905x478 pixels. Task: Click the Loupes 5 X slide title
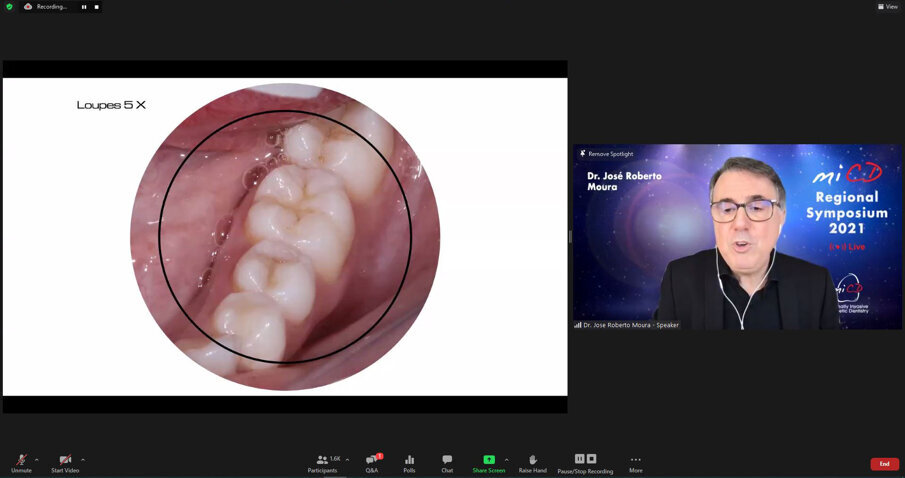point(111,105)
